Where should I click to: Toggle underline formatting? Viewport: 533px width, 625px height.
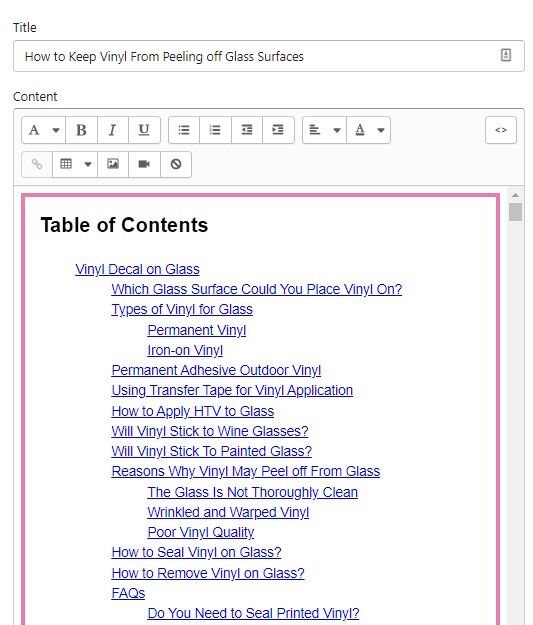[x=144, y=130]
